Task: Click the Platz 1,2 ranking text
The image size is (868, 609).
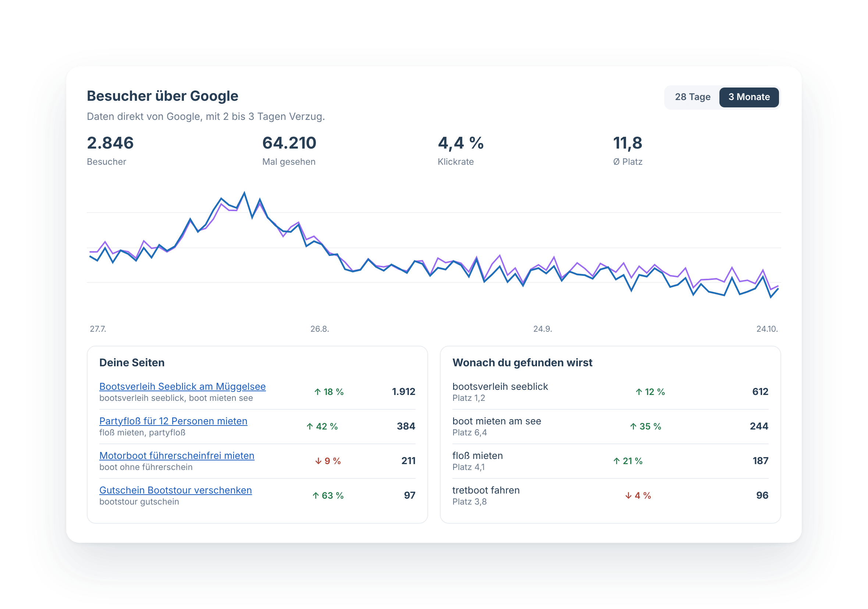Action: [x=469, y=398]
